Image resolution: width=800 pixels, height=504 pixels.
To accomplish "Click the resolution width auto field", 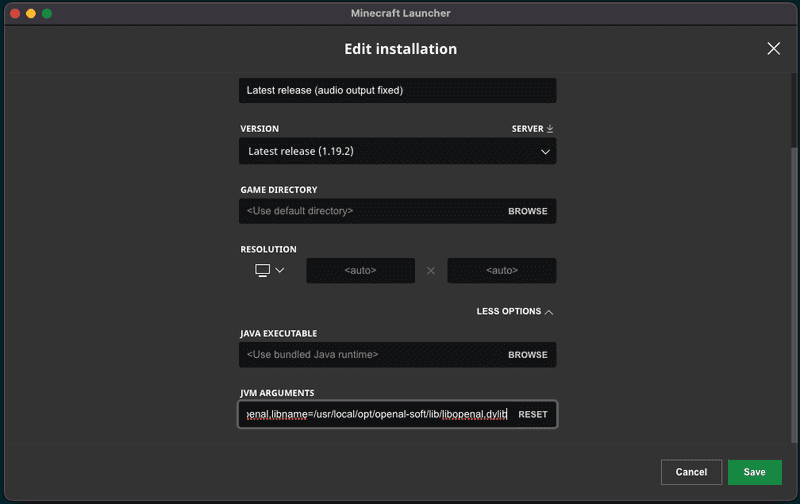I will pos(360,270).
